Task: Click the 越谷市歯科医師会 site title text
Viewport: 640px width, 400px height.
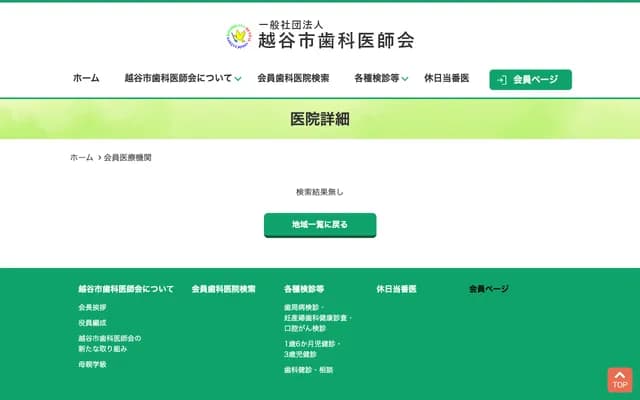Action: pos(335,41)
